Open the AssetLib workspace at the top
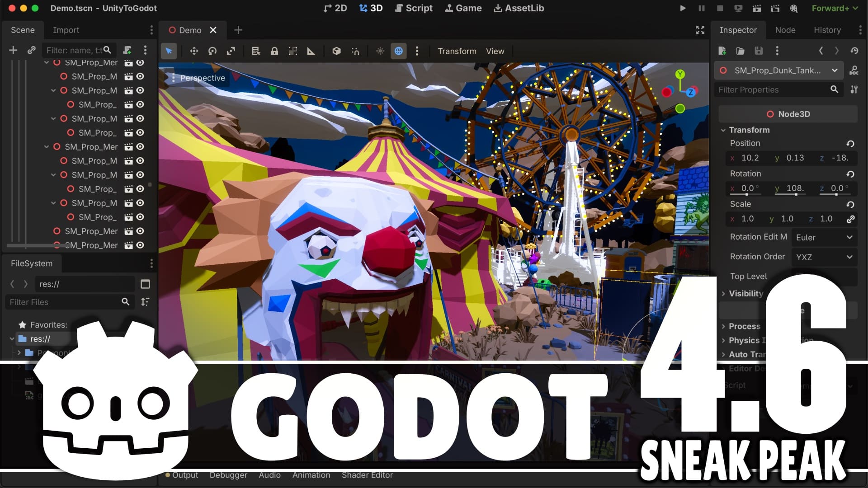This screenshot has height=488, width=868. point(519,8)
